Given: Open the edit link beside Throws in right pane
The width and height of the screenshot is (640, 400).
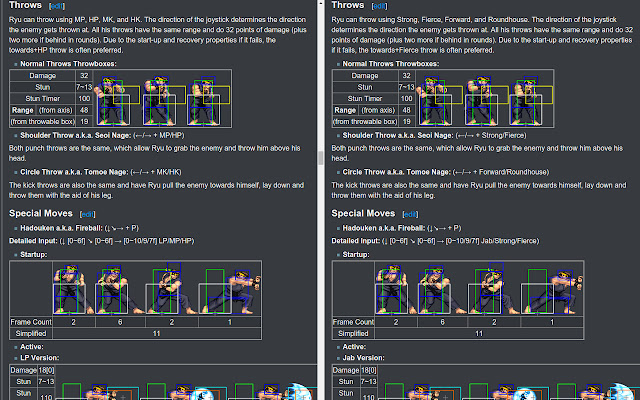Looking at the screenshot, I should click(379, 6).
